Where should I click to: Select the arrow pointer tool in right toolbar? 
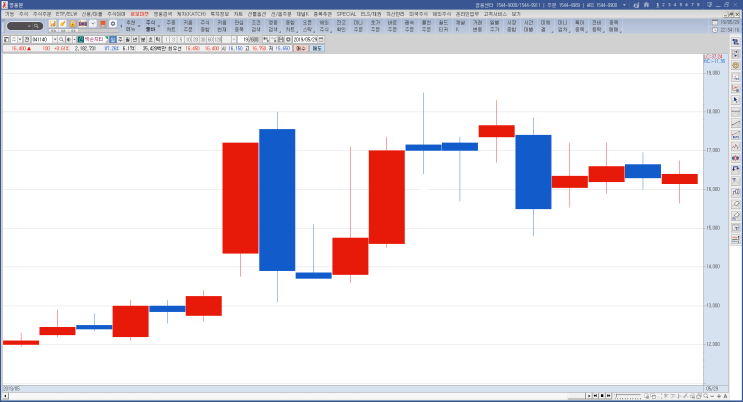click(x=735, y=100)
